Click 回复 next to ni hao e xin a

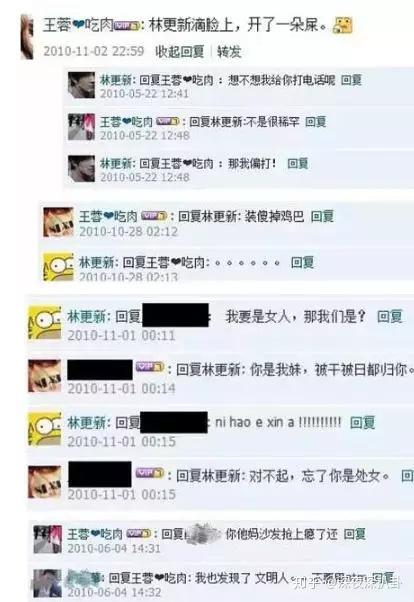point(363,423)
